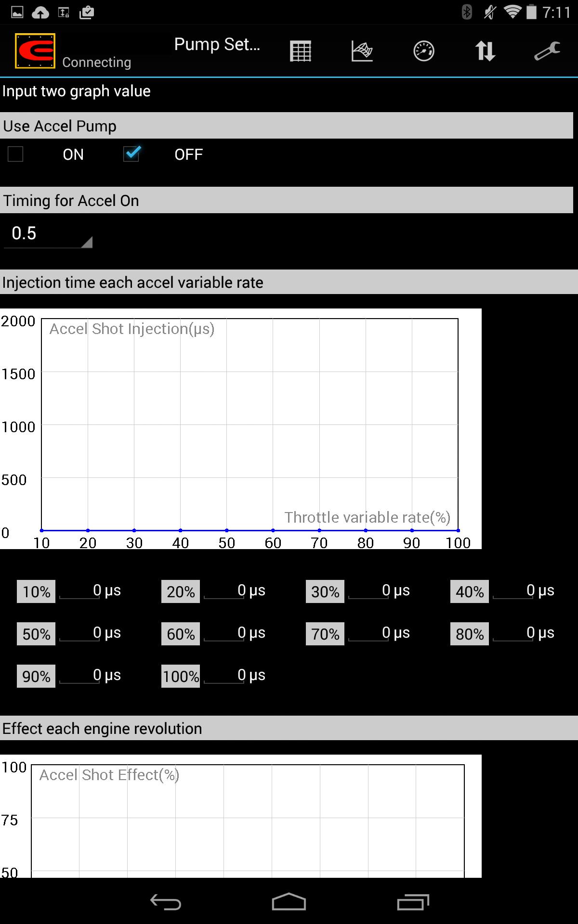Tap the recent apps button
Image resolution: width=578 pixels, height=924 pixels.
coord(413,902)
